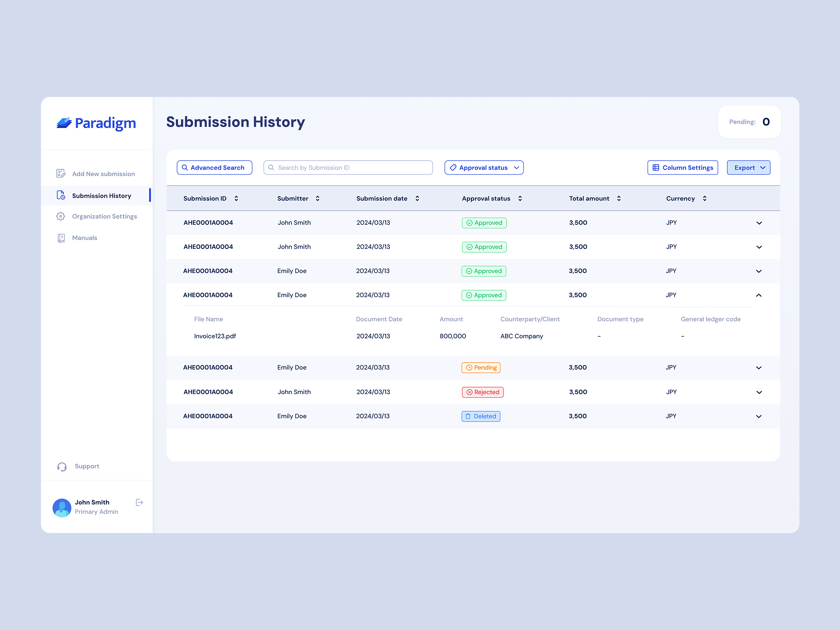Click the Invoice123.pdf file name
840x630 pixels.
tap(215, 336)
